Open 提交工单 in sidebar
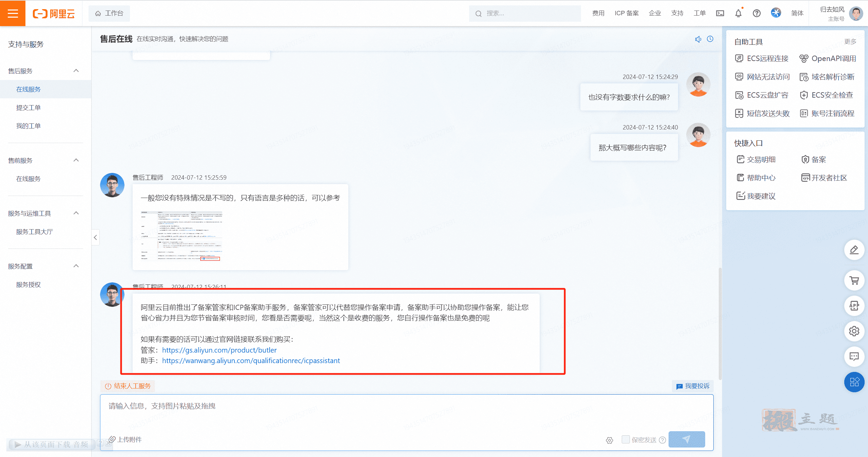This screenshot has height=457, width=868. click(28, 107)
